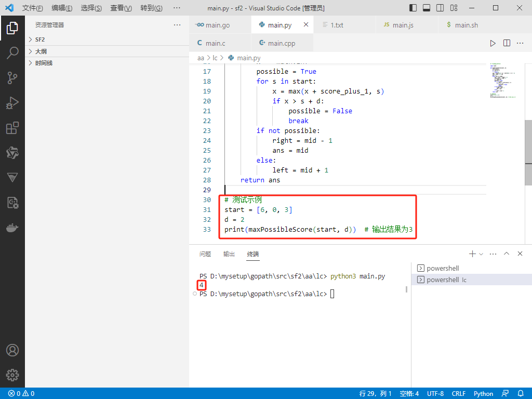Image resolution: width=532 pixels, height=399 pixels.
Task: Click the 'return ans' code line
Action: pos(260,180)
